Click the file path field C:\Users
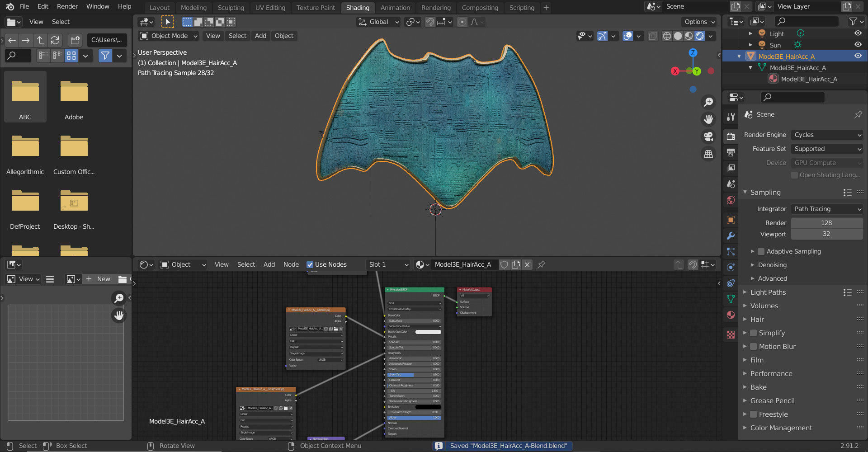The width and height of the screenshot is (868, 452). pyautogui.click(x=107, y=40)
